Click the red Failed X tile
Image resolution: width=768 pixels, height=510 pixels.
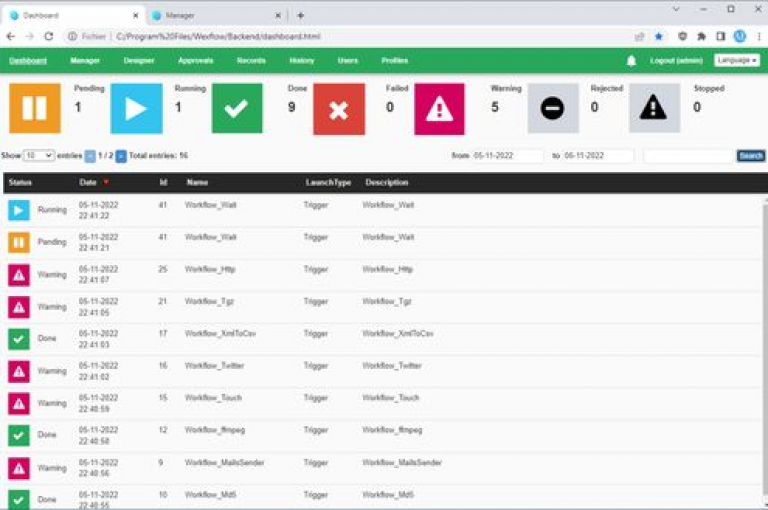[x=339, y=109]
